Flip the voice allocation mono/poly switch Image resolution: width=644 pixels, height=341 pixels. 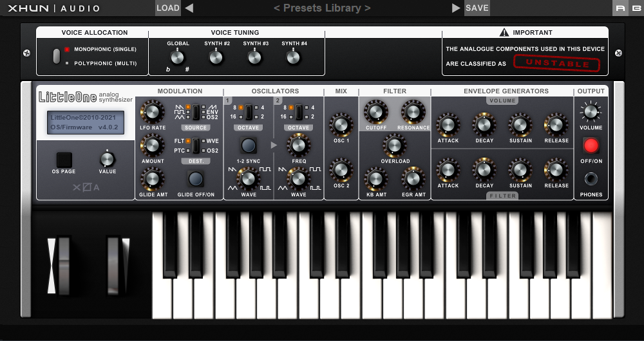(57, 56)
